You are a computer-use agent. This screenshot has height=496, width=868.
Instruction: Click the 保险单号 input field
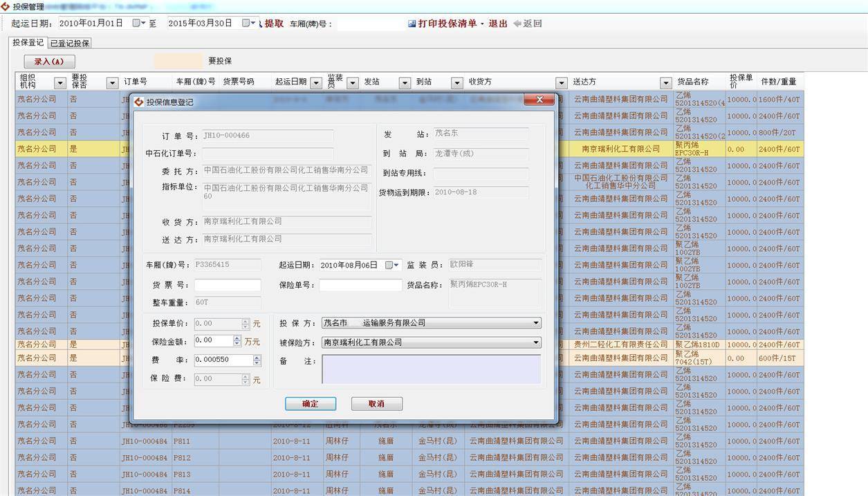[x=360, y=285]
